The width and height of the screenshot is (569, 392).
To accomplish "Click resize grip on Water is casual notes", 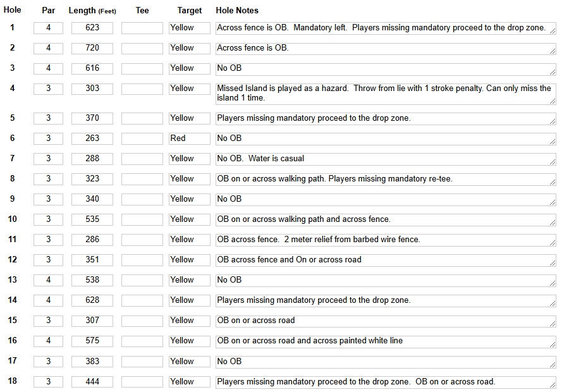I will 553,162.
